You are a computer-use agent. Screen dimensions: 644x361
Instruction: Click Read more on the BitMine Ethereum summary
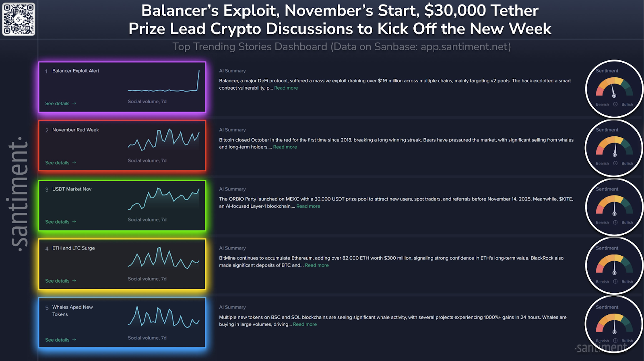tap(317, 265)
